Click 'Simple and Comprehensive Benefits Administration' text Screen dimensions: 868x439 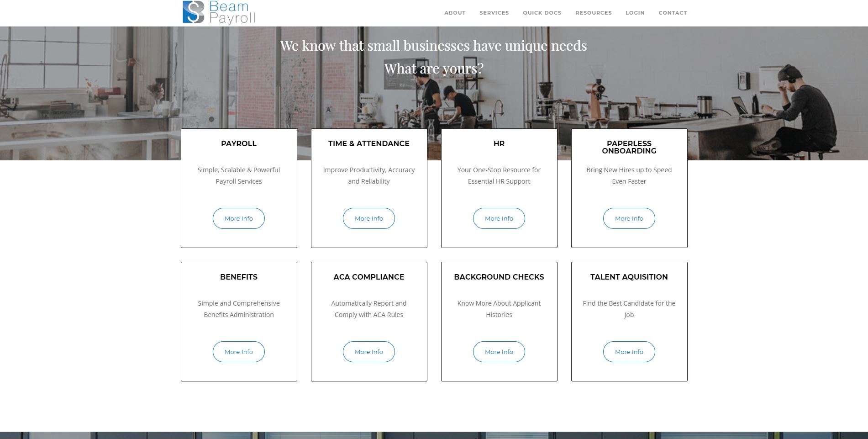tap(239, 309)
